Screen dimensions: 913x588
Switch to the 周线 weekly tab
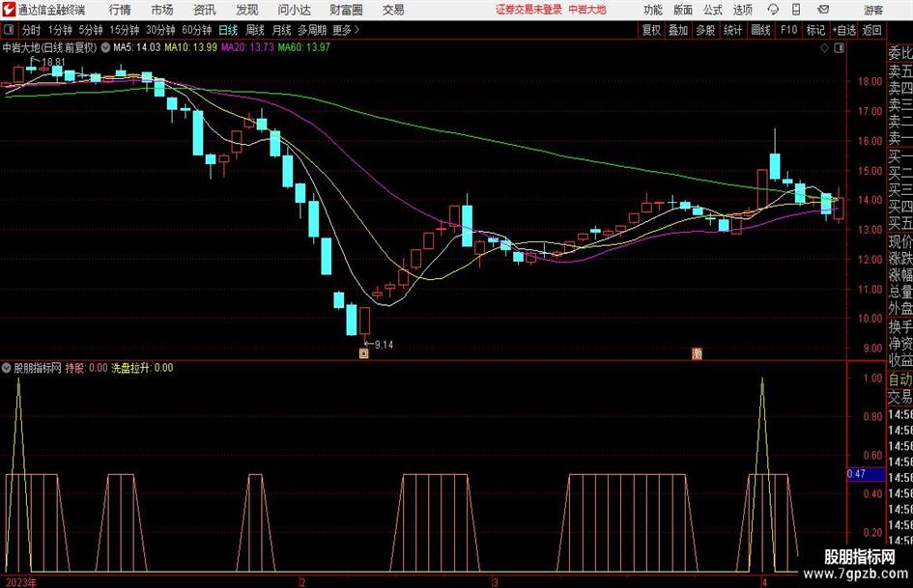[x=255, y=30]
